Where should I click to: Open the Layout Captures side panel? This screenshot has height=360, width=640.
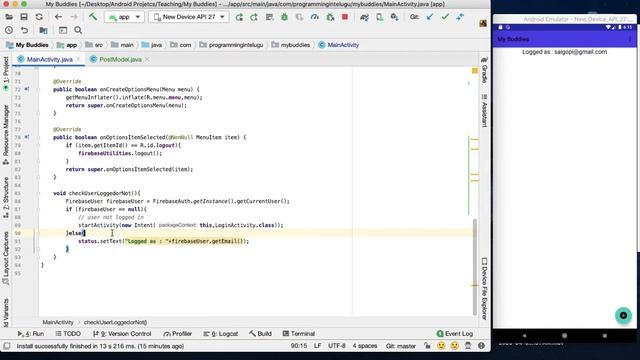coord(6,258)
